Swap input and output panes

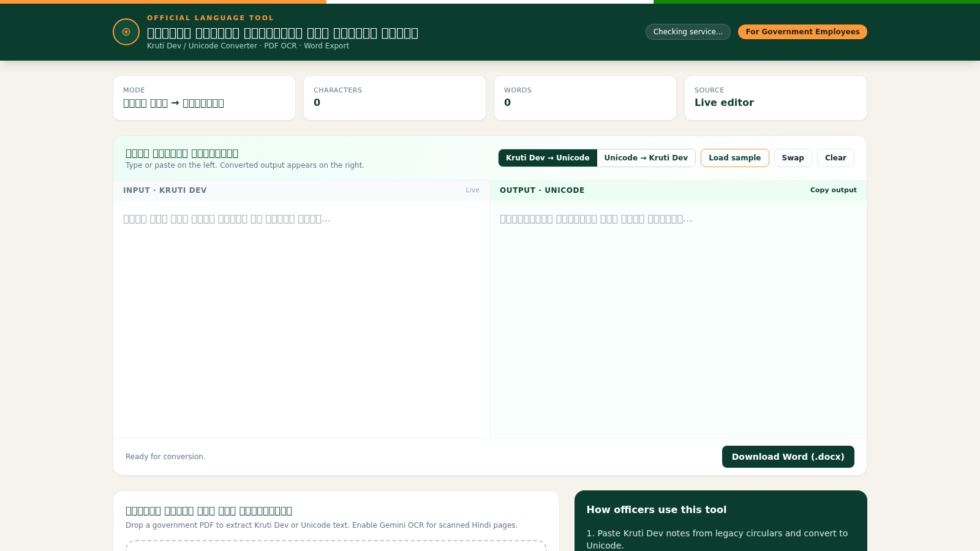pyautogui.click(x=793, y=158)
